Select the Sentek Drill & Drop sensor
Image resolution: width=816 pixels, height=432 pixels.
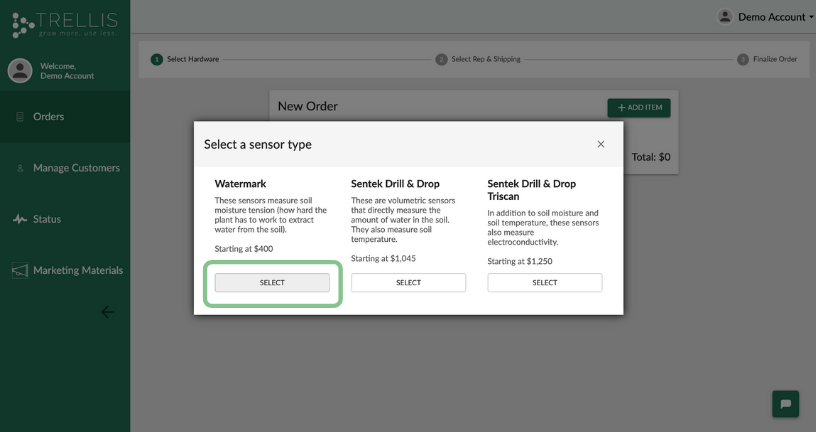point(409,283)
